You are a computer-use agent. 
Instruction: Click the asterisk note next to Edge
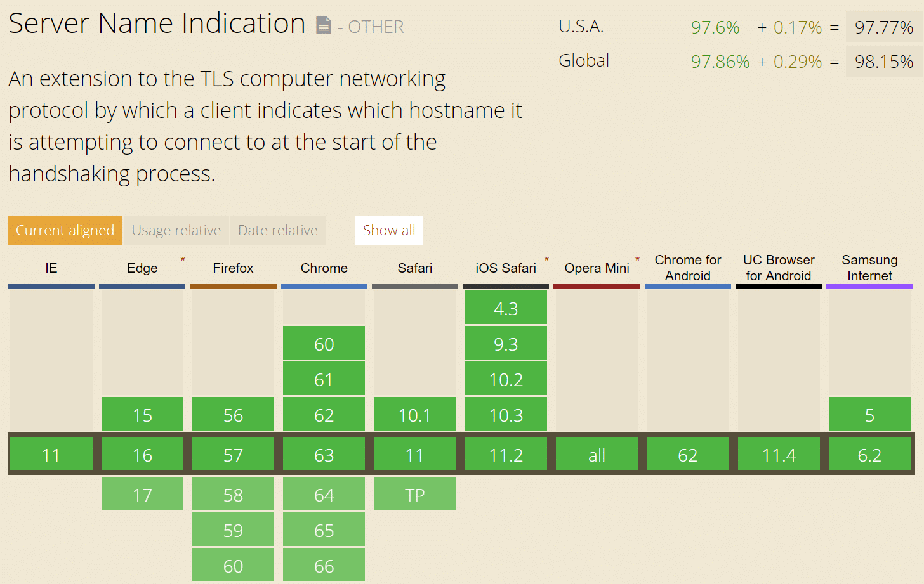click(x=183, y=259)
